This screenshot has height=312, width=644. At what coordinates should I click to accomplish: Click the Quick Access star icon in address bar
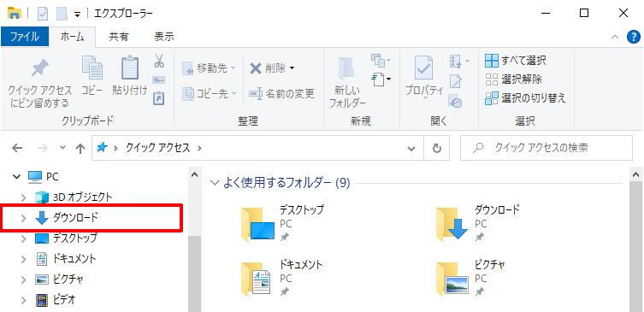[101, 148]
